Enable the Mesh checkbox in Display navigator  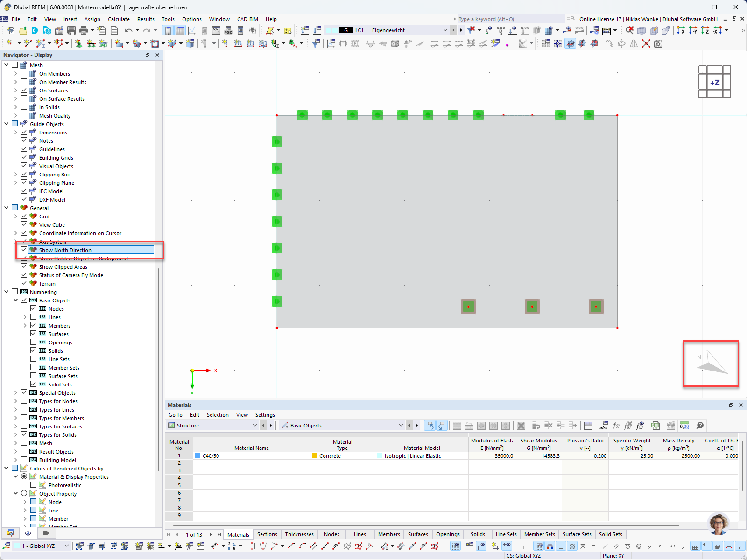pos(14,65)
